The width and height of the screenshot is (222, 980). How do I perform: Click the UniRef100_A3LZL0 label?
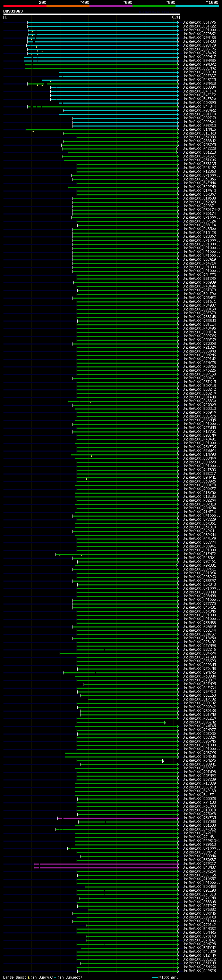pyautogui.click(x=199, y=719)
